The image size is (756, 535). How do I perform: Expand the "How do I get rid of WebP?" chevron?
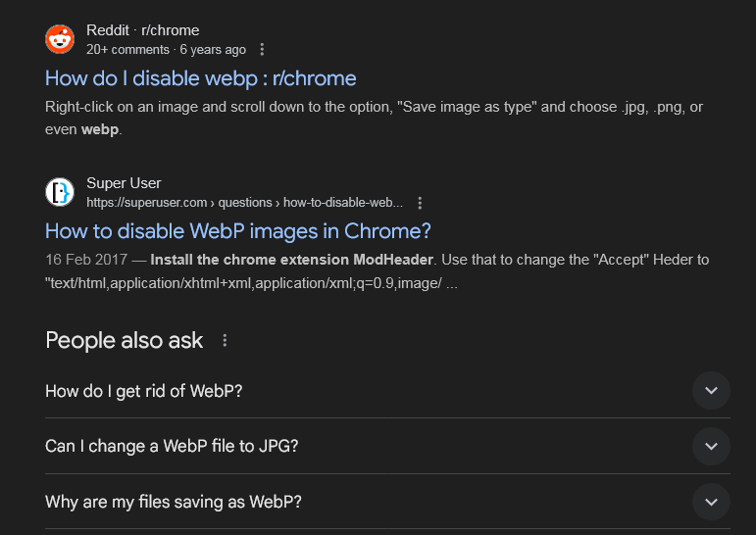711,390
